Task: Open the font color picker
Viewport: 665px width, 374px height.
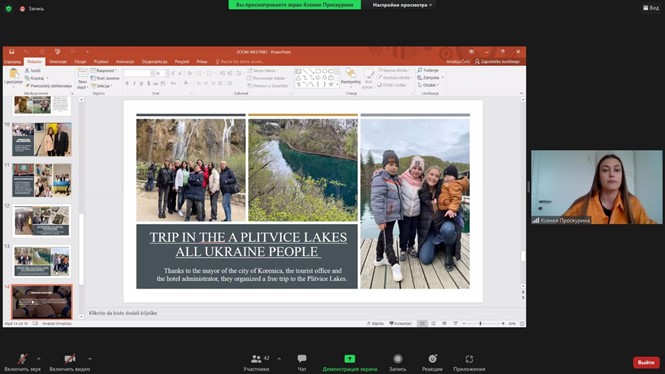Action: click(186, 84)
